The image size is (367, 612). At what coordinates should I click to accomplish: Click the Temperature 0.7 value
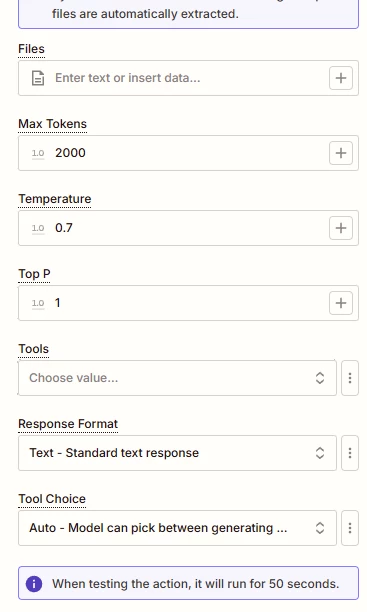pyautogui.click(x=64, y=228)
